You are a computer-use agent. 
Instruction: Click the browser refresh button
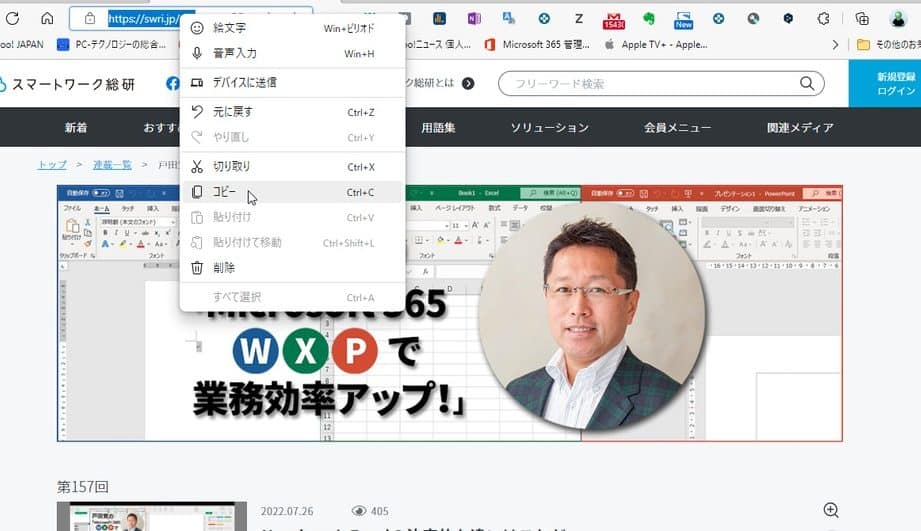[x=13, y=18]
